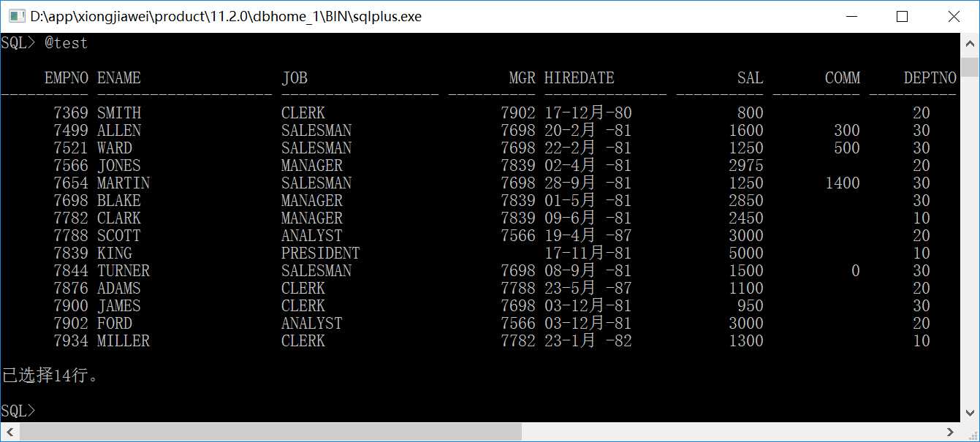The image size is (980, 442).
Task: Click salary value 2975
Action: (746, 166)
